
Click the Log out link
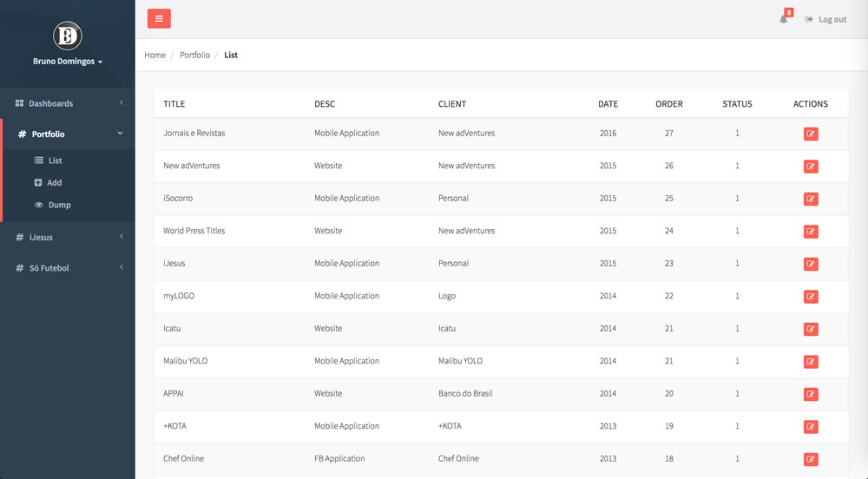click(825, 19)
